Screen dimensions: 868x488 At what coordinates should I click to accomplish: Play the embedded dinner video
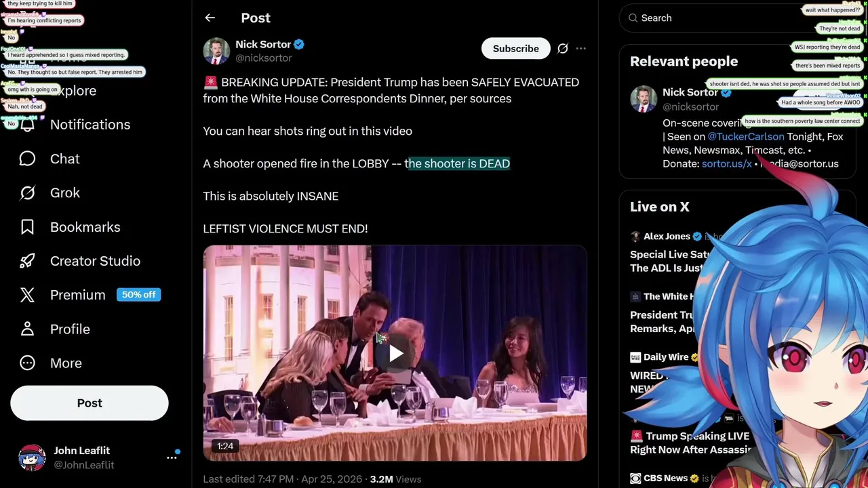point(395,353)
